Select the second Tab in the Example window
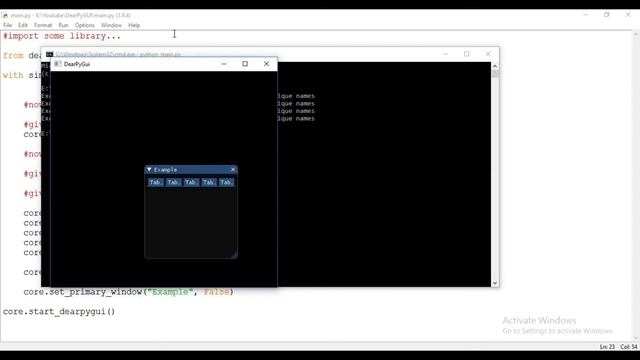Image resolution: width=640 pixels, height=360 pixels. pos(173,182)
